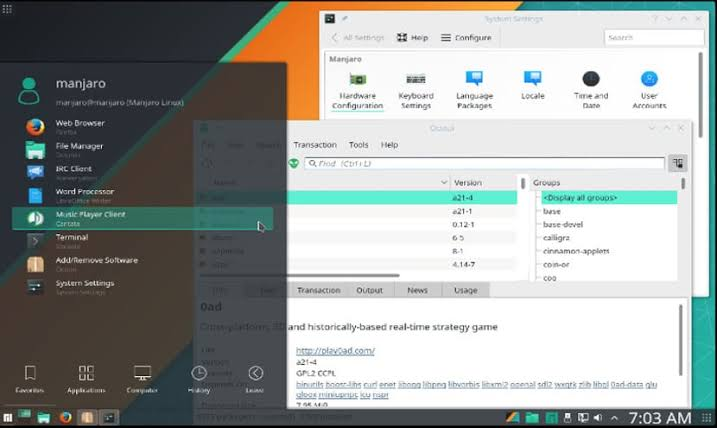This screenshot has height=428, width=717.
Task: Click the Octopi button right of search field
Action: (678, 163)
